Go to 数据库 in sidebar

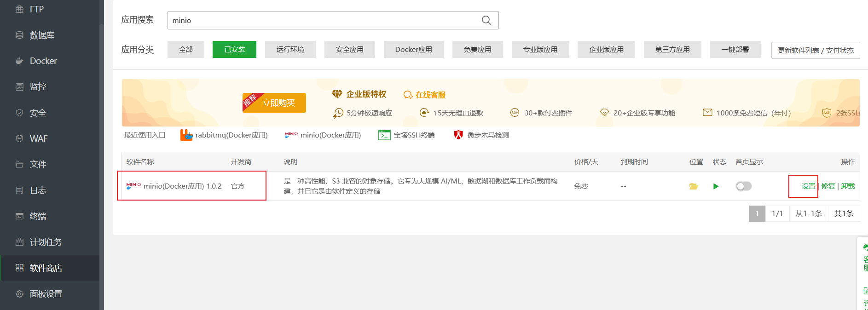click(x=42, y=35)
